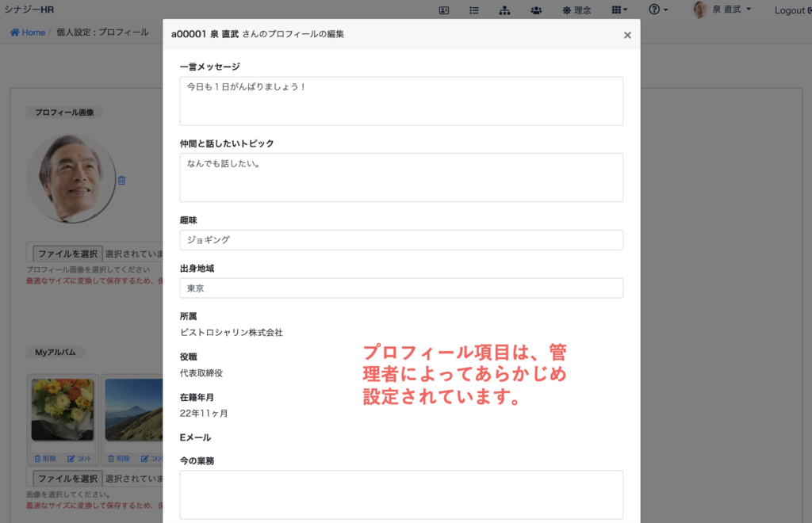Click ファイルを選択 under My album
Image resolution: width=812 pixels, height=523 pixels.
67,479
